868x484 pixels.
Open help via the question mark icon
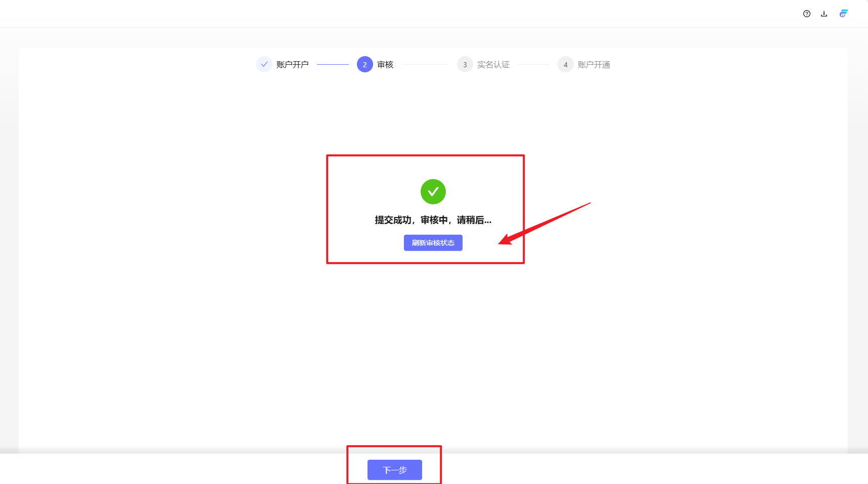pos(806,14)
